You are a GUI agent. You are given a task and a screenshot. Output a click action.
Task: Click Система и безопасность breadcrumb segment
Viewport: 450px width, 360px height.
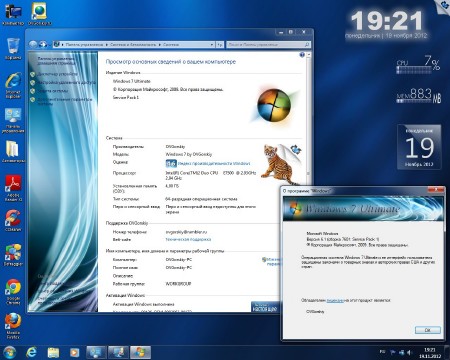pos(133,44)
